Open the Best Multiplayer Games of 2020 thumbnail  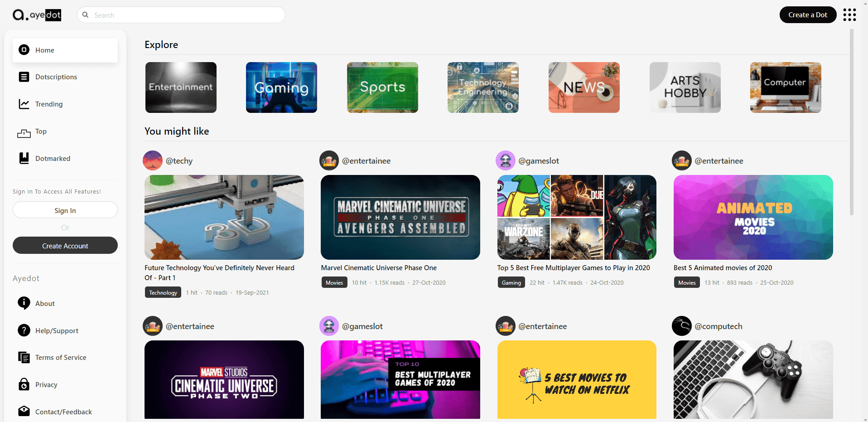click(x=400, y=380)
